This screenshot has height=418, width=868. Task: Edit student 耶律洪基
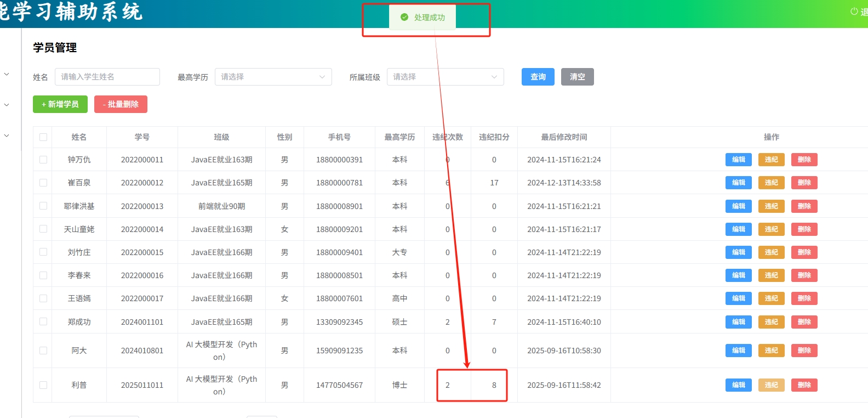739,206
